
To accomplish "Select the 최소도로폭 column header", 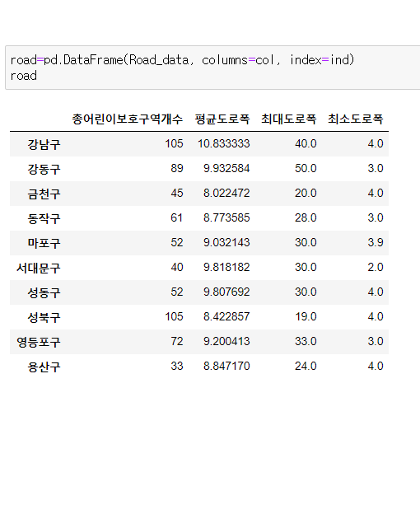I will pyautogui.click(x=356, y=119).
